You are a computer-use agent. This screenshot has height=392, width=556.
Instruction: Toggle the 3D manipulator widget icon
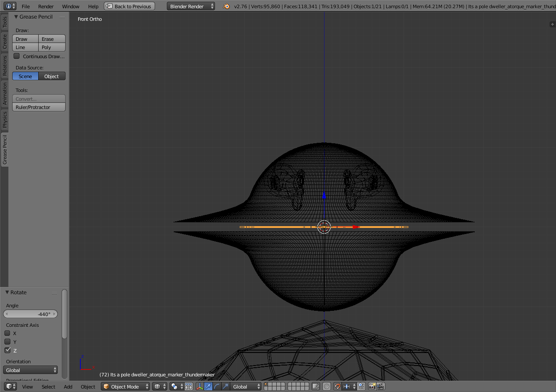pyautogui.click(x=200, y=386)
